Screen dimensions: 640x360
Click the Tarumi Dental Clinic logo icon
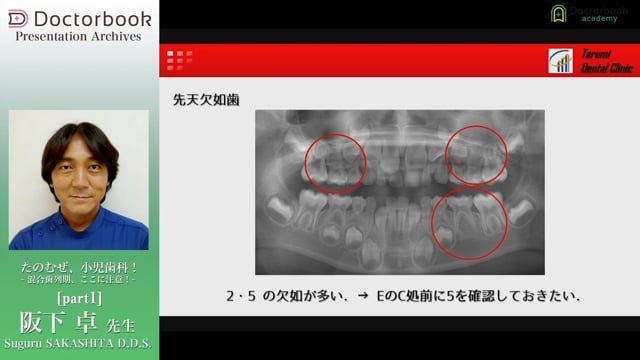pyautogui.click(x=560, y=61)
